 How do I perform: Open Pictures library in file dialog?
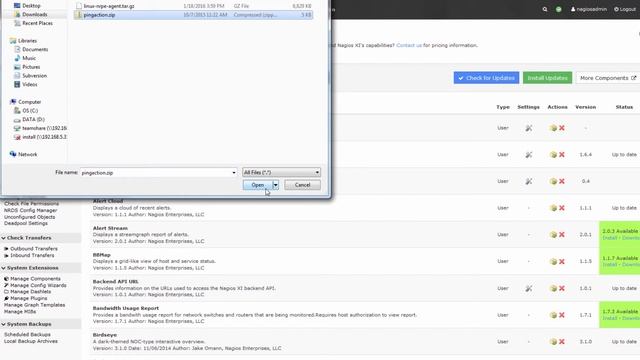coord(31,67)
